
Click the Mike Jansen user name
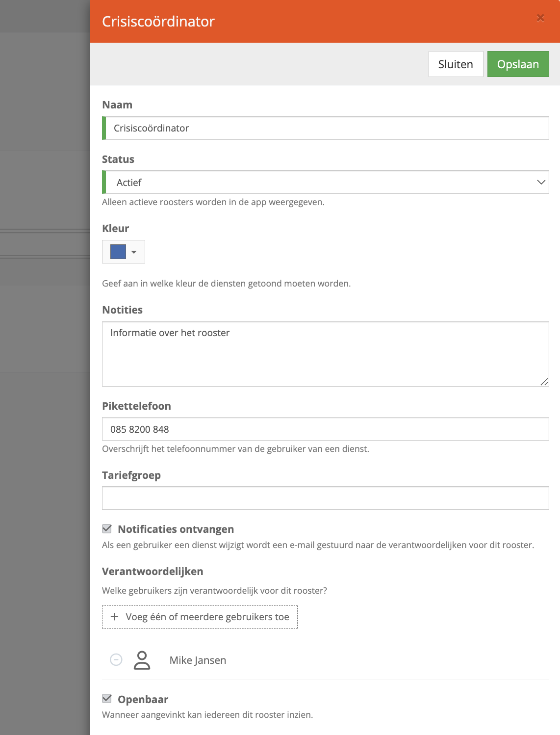pyautogui.click(x=198, y=660)
